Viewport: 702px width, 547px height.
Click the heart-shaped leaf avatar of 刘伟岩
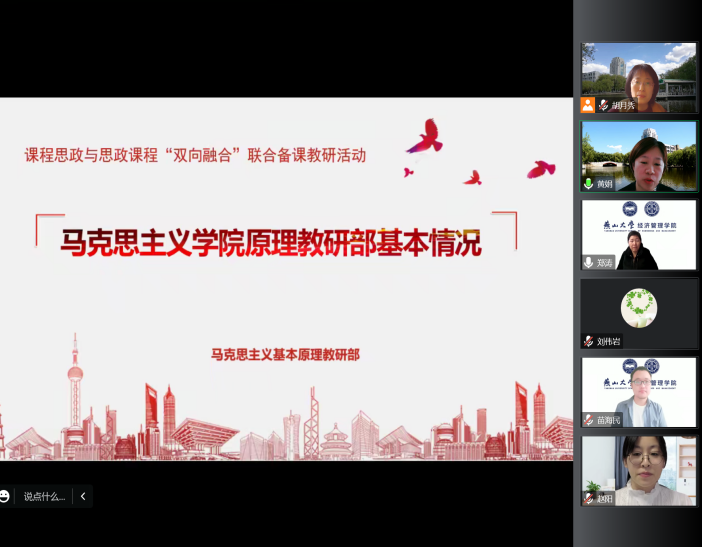tap(638, 306)
